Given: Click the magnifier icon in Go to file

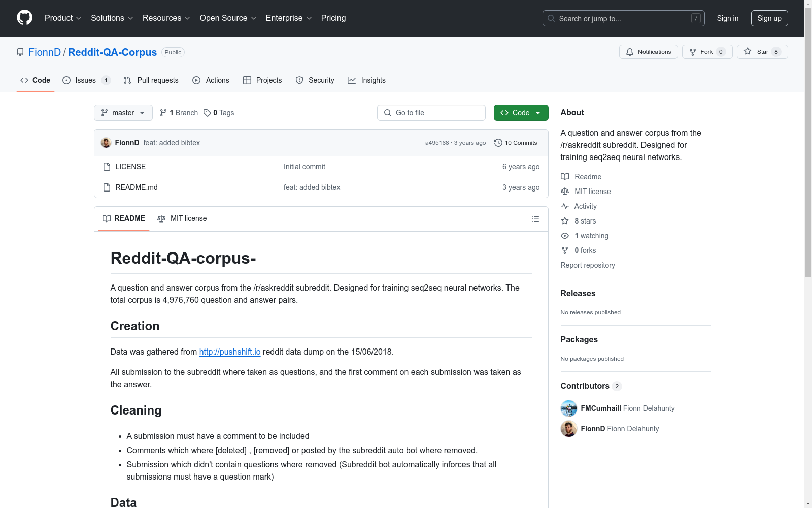Looking at the screenshot, I should click(x=388, y=113).
